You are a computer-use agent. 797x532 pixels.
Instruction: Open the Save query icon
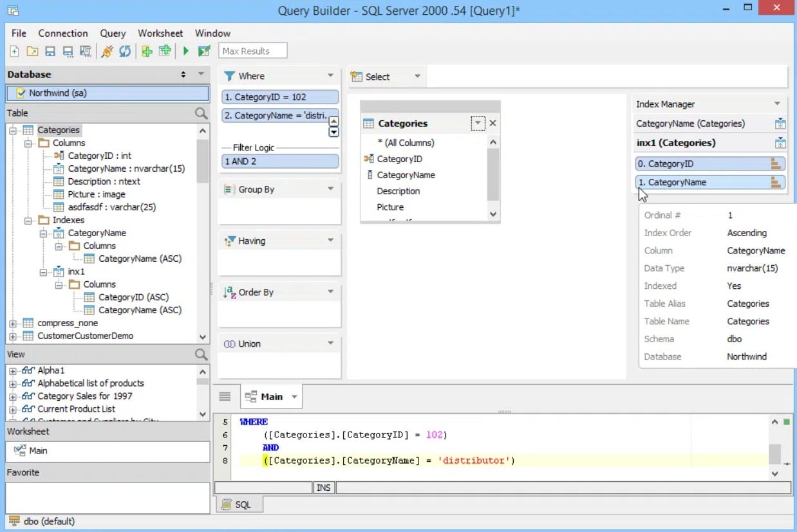pyautogui.click(x=50, y=50)
